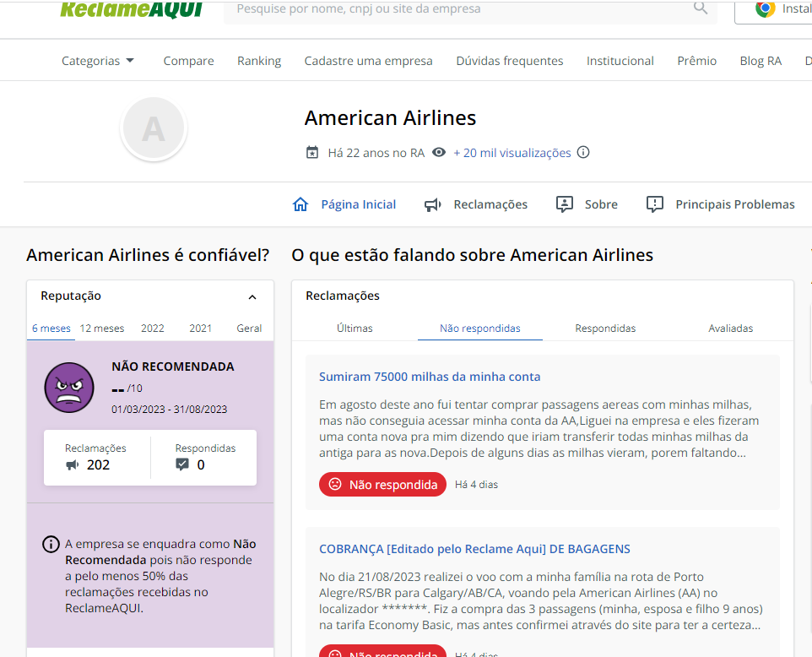This screenshot has width=812, height=657.
Task: Click + 20 mil visualizações link
Action: (512, 153)
